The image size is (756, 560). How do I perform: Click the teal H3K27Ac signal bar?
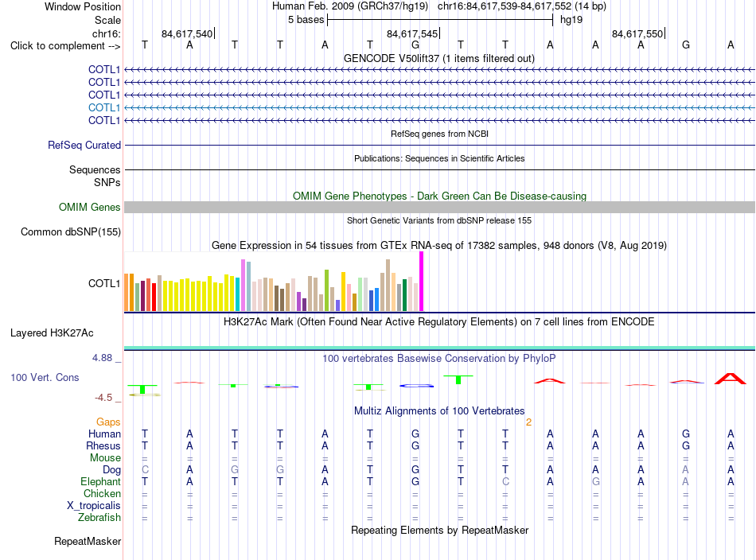[x=439, y=348]
